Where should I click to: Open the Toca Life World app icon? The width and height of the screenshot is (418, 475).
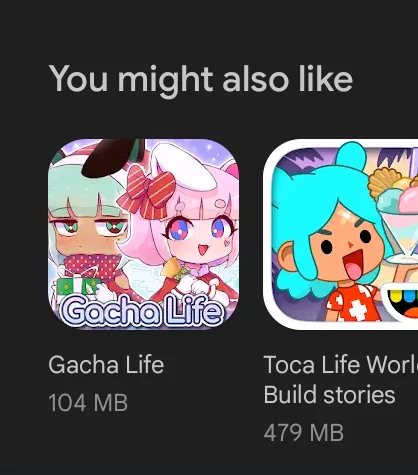(x=340, y=234)
